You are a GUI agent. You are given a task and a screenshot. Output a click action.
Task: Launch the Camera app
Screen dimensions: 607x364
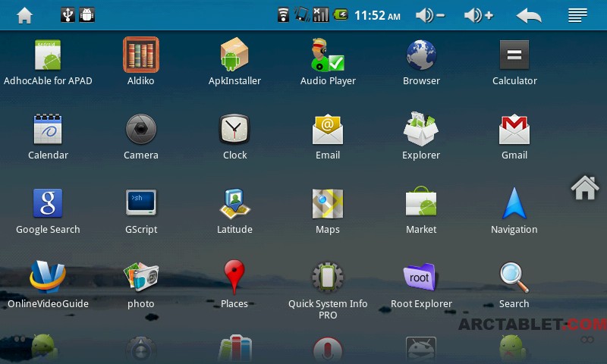[x=141, y=129]
